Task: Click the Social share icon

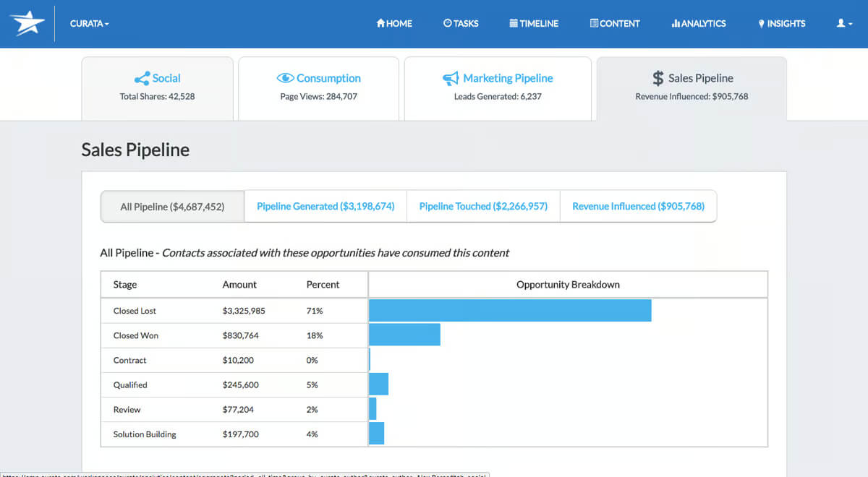Action: click(142, 78)
